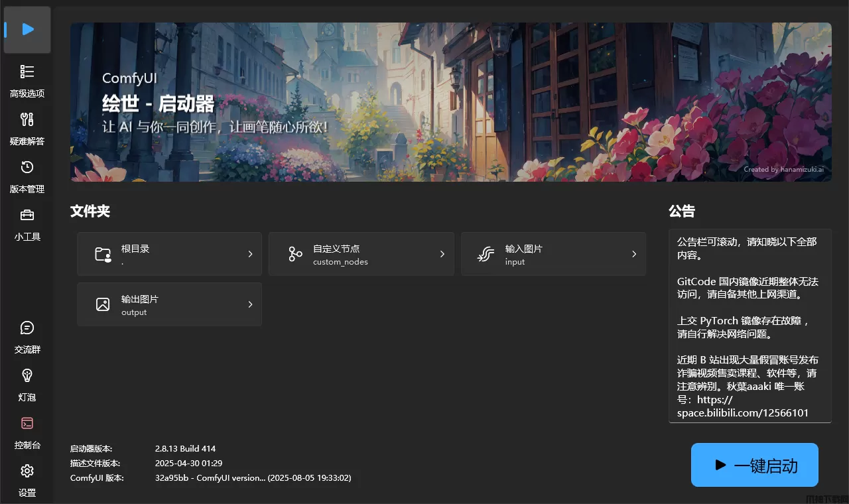This screenshot has width=849, height=504.
Task: Start ComfyUI with 一键启动 button
Action: click(x=755, y=466)
